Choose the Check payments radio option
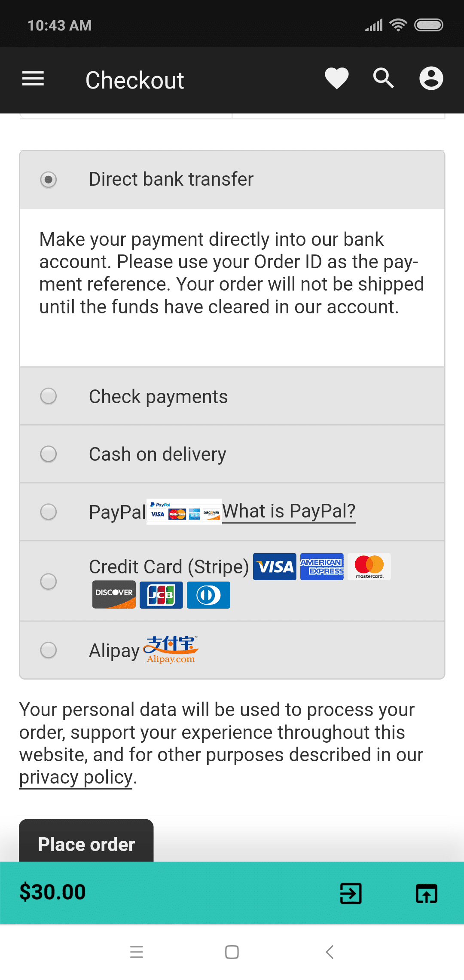This screenshot has height=980, width=464. (x=49, y=396)
